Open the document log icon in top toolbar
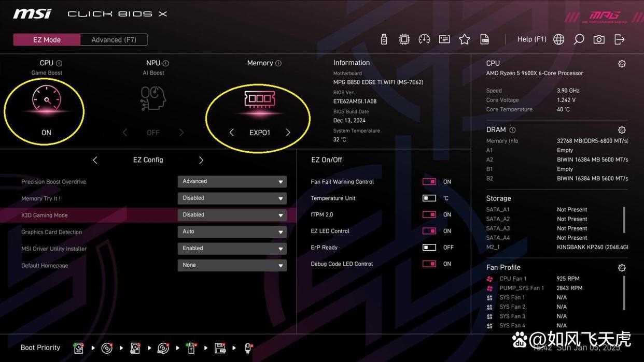Screen dimensions: 644x362 pos(485,39)
